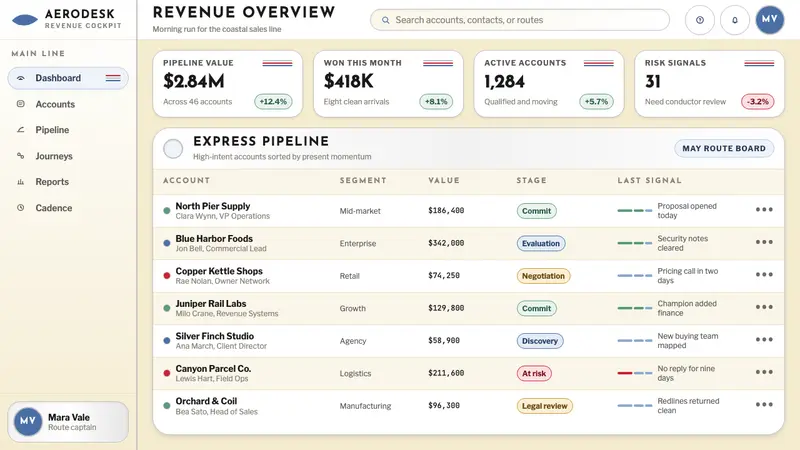Screen dimensions: 800x450
Task: Click the +8.1% change pill
Action: [436, 102]
